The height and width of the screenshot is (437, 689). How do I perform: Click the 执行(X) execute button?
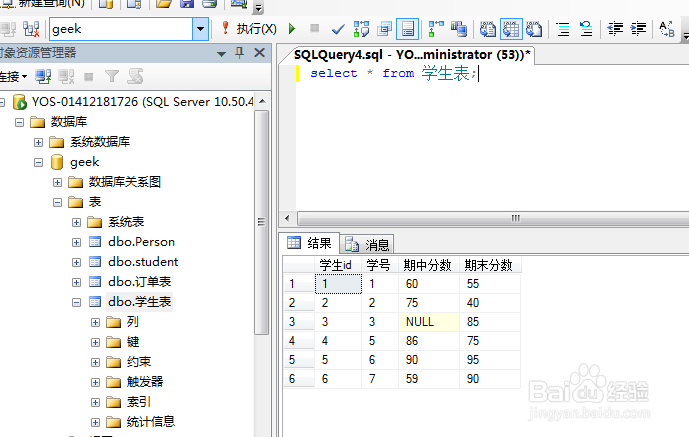pos(249,29)
